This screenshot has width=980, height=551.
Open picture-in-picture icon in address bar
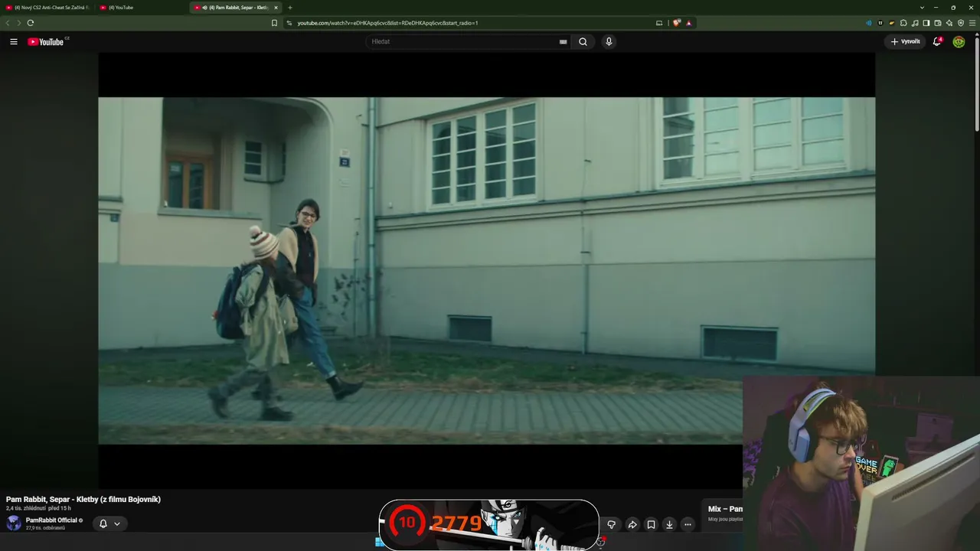point(659,23)
